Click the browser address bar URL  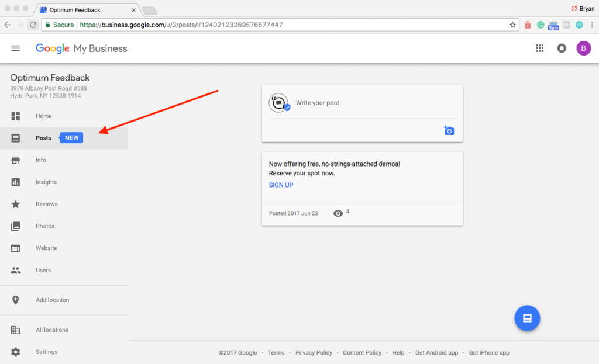(181, 25)
